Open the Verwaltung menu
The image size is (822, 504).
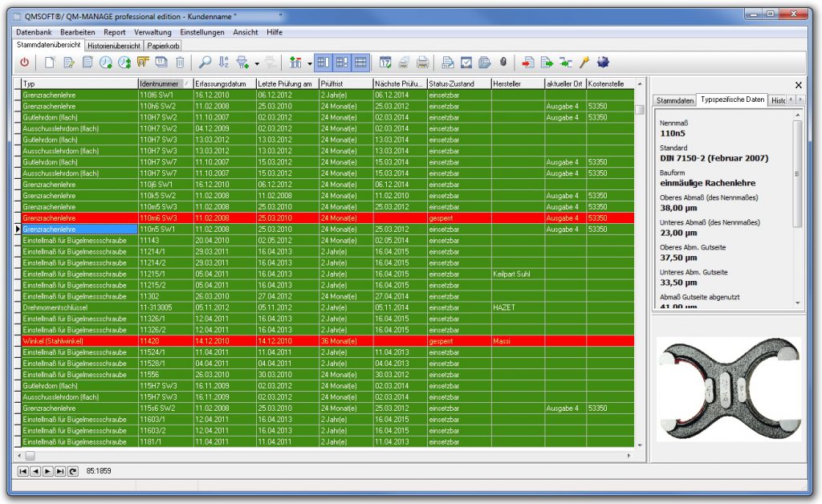pos(153,32)
